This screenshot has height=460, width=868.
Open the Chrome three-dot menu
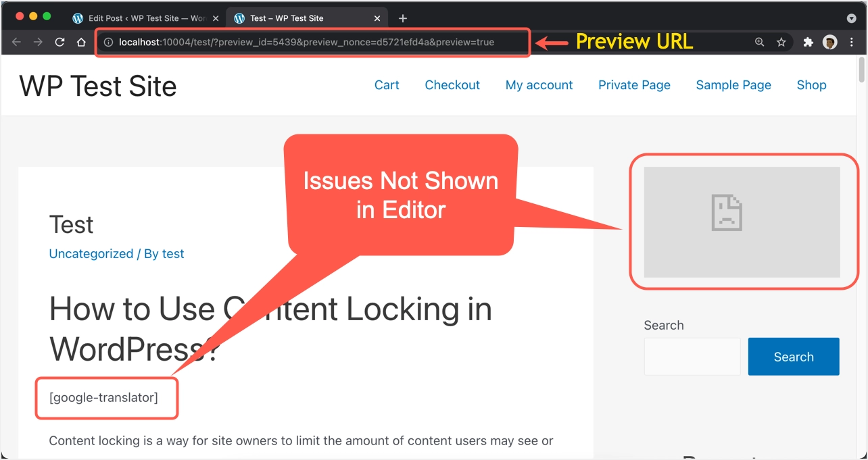click(x=850, y=42)
